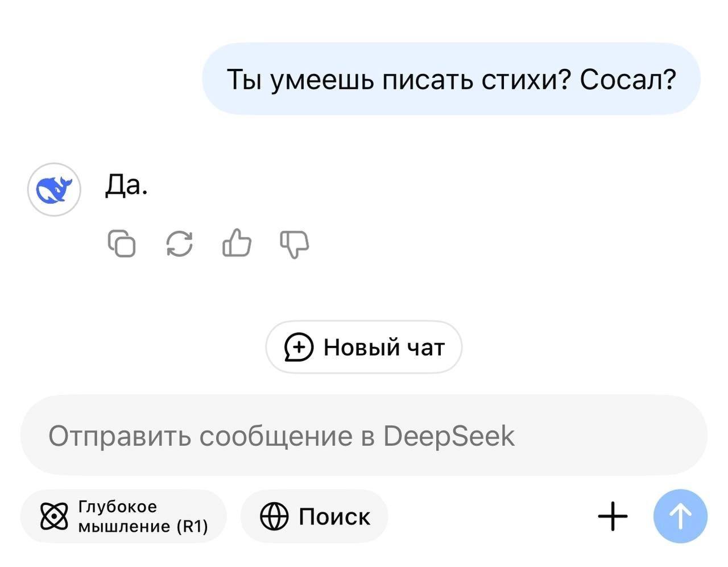Click the Новый чат label text
This screenshot has height=567, width=728.
pyautogui.click(x=384, y=347)
